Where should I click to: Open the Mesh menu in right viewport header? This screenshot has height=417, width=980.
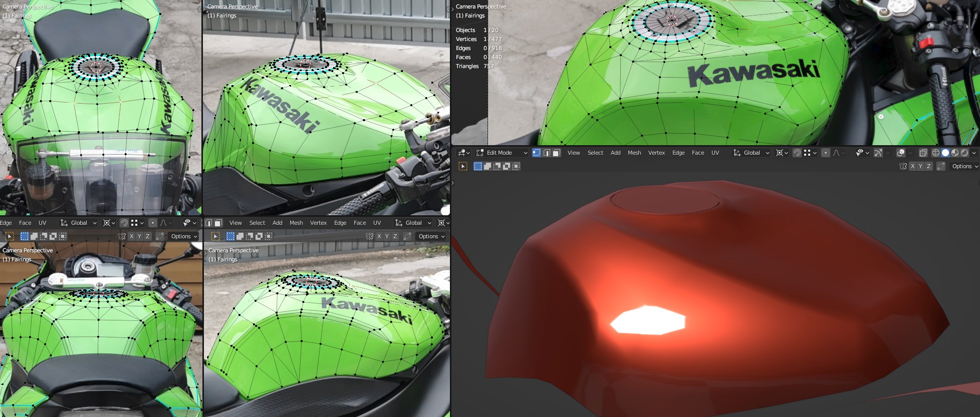coord(634,153)
